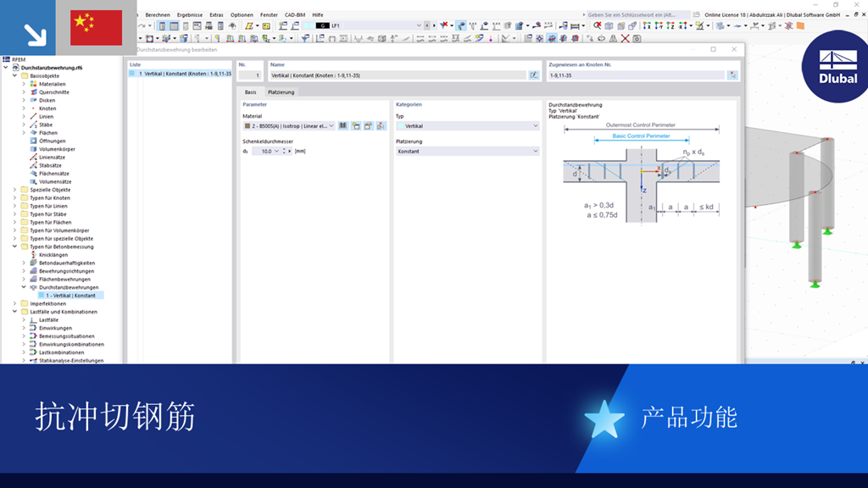Click the pick-nodes icon next to Knoten Nr. field
This screenshot has height=488, width=868.
click(x=732, y=75)
